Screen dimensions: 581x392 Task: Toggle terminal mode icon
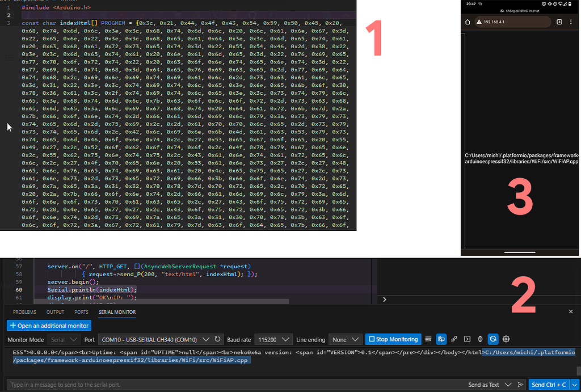(x=468, y=339)
